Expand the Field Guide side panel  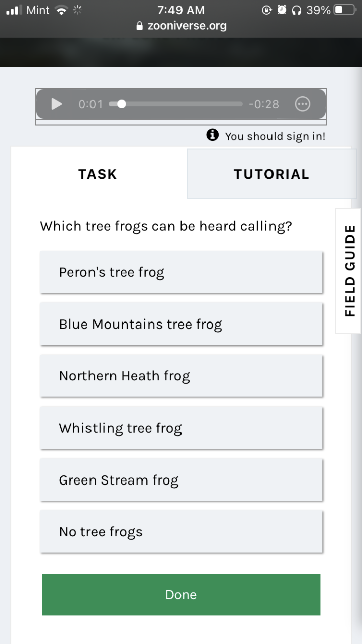349,271
